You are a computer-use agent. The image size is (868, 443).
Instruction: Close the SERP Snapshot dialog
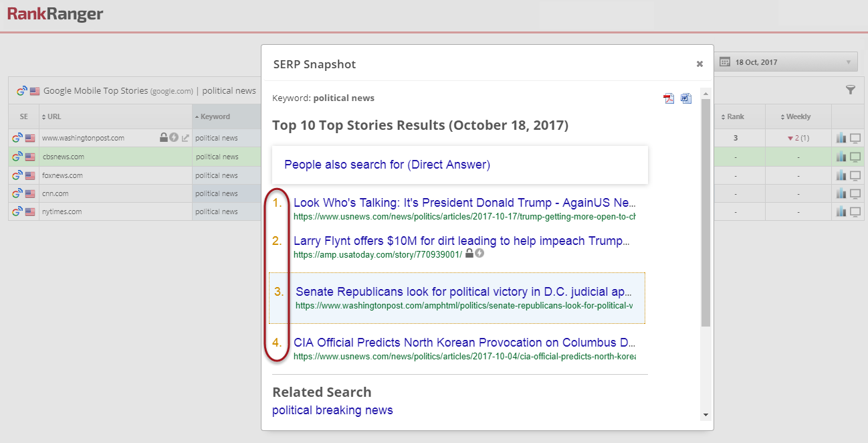tap(699, 64)
